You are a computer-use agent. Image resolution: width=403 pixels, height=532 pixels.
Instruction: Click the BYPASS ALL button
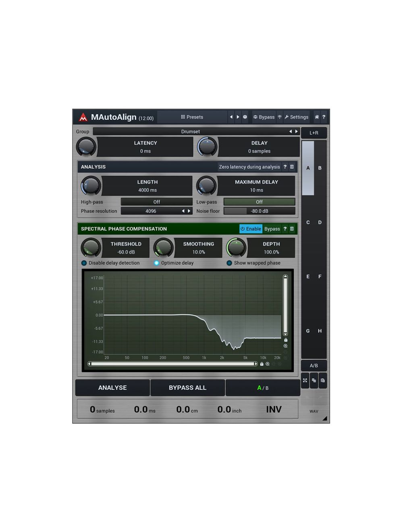pyautogui.click(x=187, y=388)
